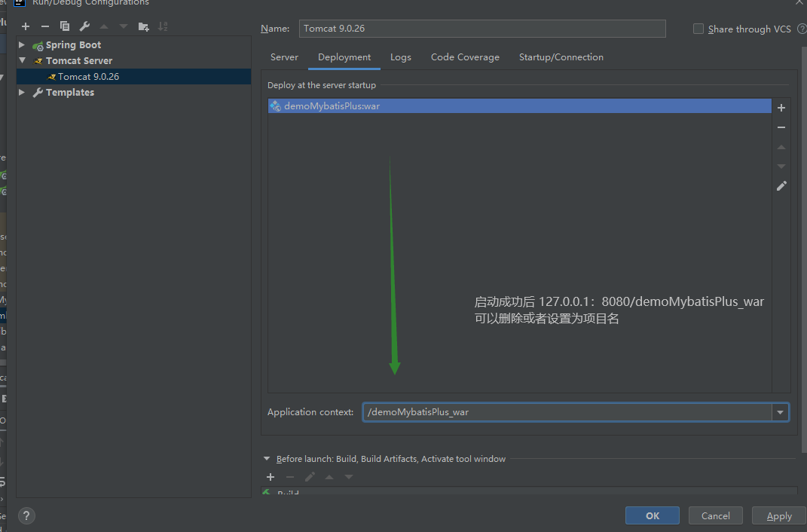Show help for Share through VCS

pyautogui.click(x=802, y=29)
